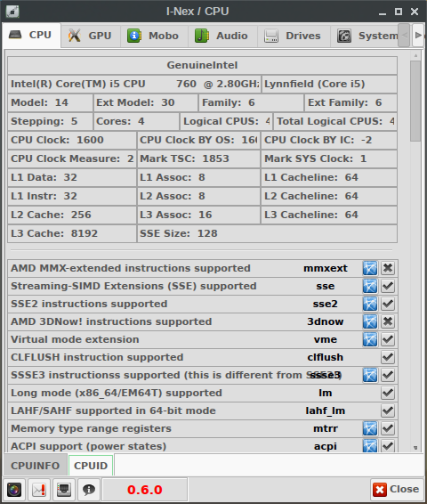
Task: Click the Intel Core i5 760 model name field
Action: tap(134, 84)
